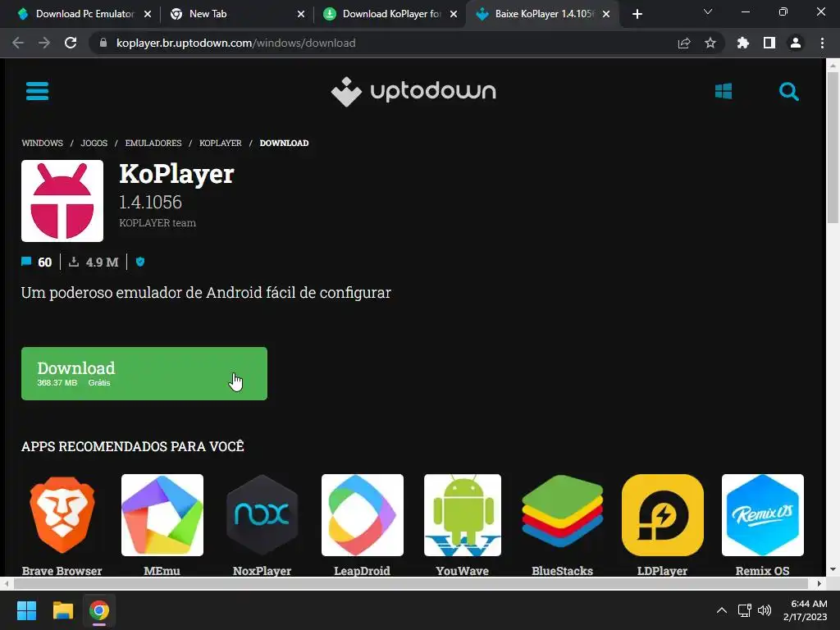Click the KoPlayer title heading

[x=177, y=174]
